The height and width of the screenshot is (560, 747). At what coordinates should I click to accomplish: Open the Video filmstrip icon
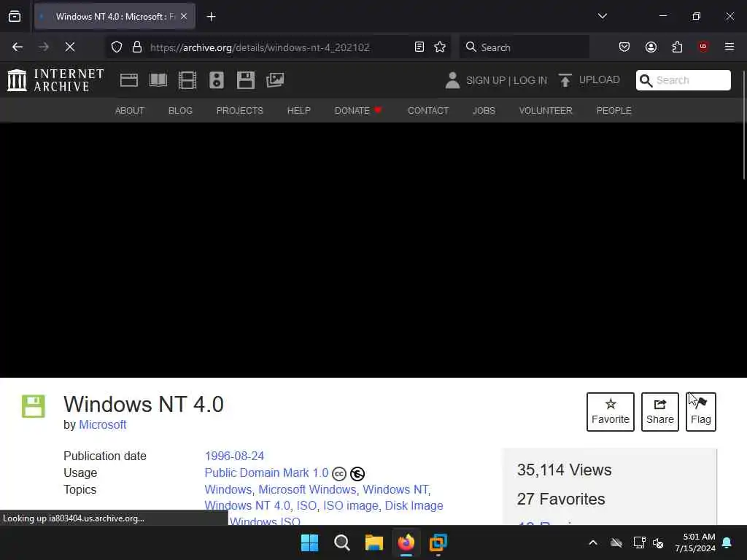point(187,80)
